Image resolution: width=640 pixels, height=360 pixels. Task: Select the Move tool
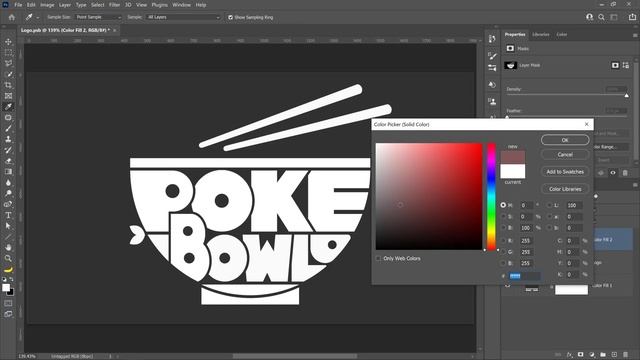[x=8, y=42]
